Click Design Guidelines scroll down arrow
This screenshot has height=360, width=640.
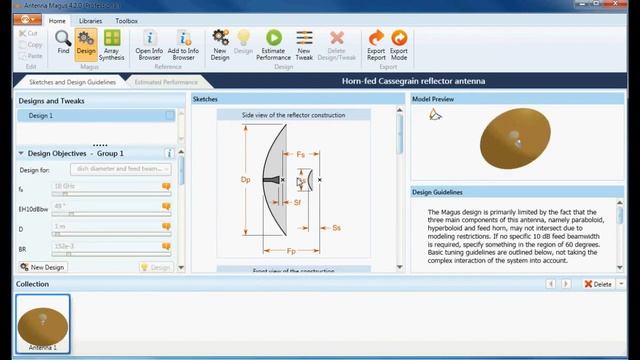620,268
